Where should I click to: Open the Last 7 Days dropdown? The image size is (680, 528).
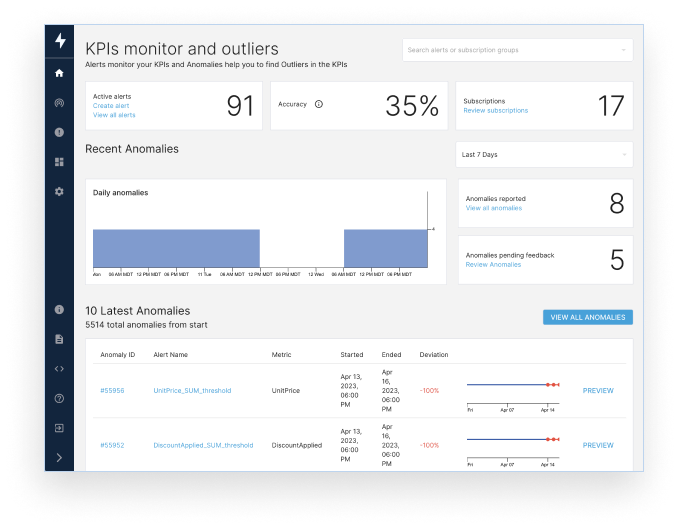pyautogui.click(x=544, y=154)
